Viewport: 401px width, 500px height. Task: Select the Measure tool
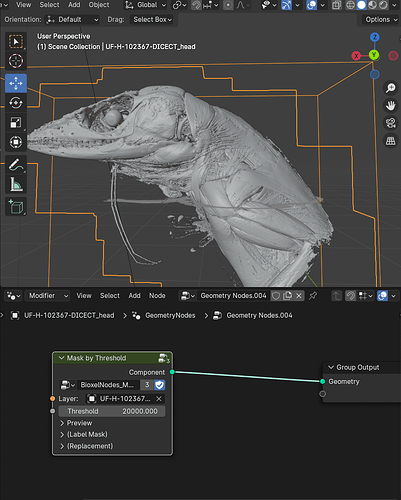click(16, 184)
